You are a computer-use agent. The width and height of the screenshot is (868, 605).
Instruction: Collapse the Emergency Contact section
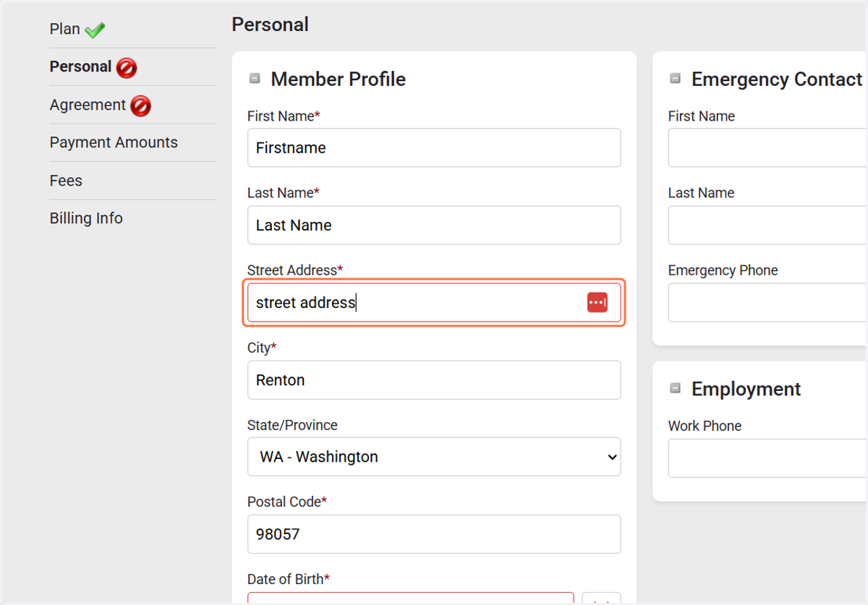pyautogui.click(x=675, y=79)
